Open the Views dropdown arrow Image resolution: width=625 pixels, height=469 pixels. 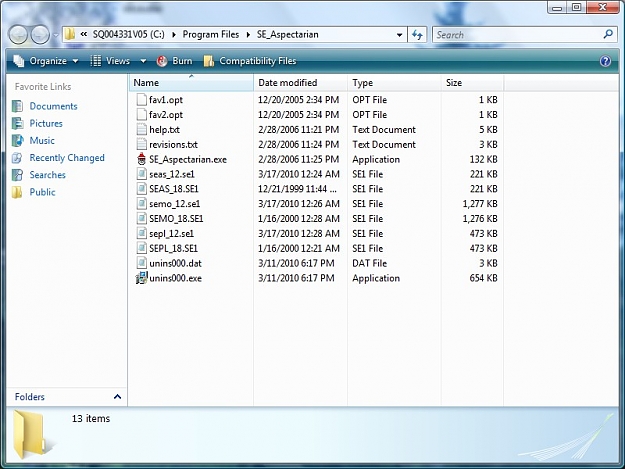[x=143, y=61]
